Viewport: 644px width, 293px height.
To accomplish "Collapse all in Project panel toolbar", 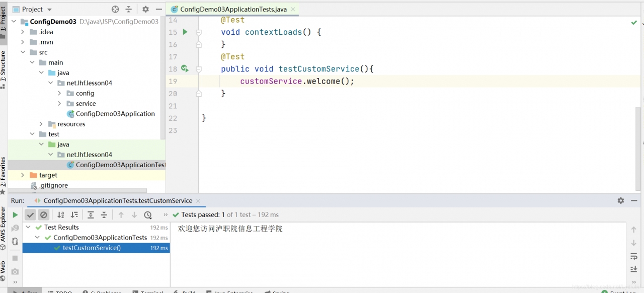I will pyautogui.click(x=129, y=9).
